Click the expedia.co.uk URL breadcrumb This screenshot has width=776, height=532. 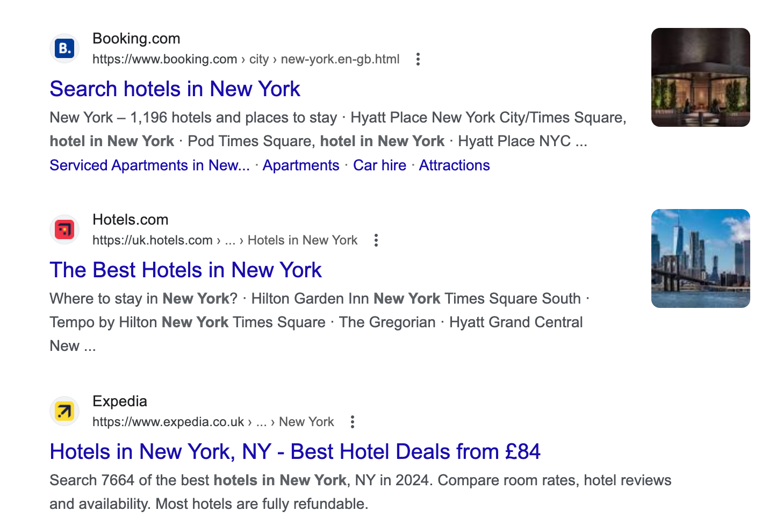point(213,422)
